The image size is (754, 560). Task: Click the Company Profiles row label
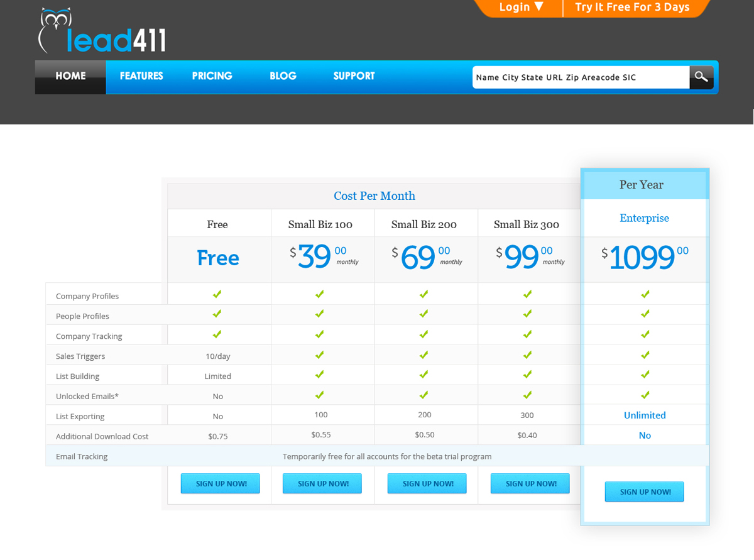(x=87, y=296)
